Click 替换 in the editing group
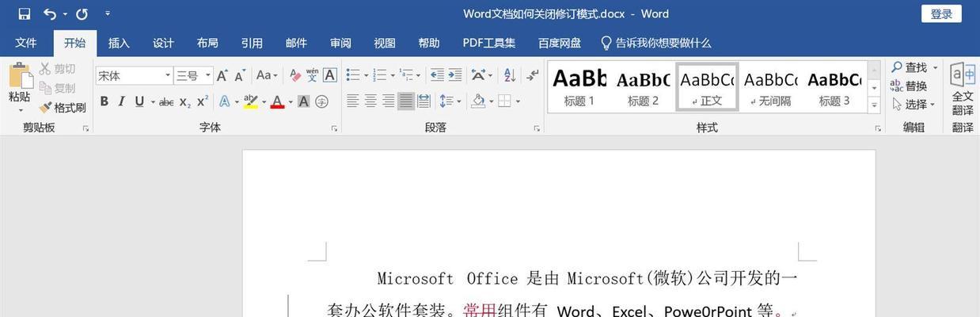Viewport: 980px width, 317px height. 909,86
